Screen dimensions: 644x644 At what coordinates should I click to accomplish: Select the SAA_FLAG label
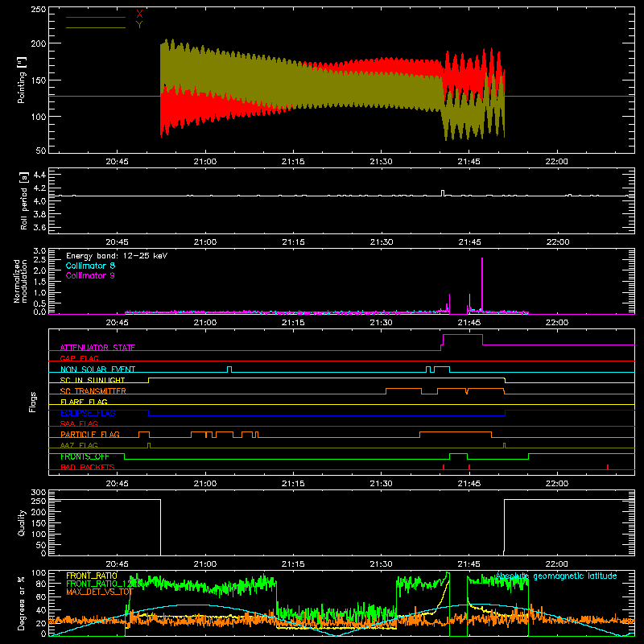(x=79, y=423)
